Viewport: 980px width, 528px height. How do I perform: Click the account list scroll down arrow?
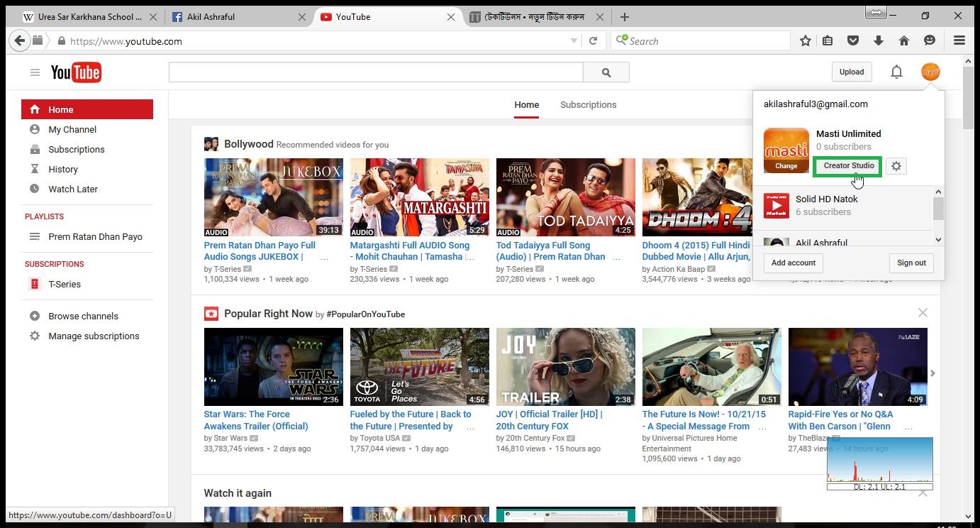tap(938, 240)
